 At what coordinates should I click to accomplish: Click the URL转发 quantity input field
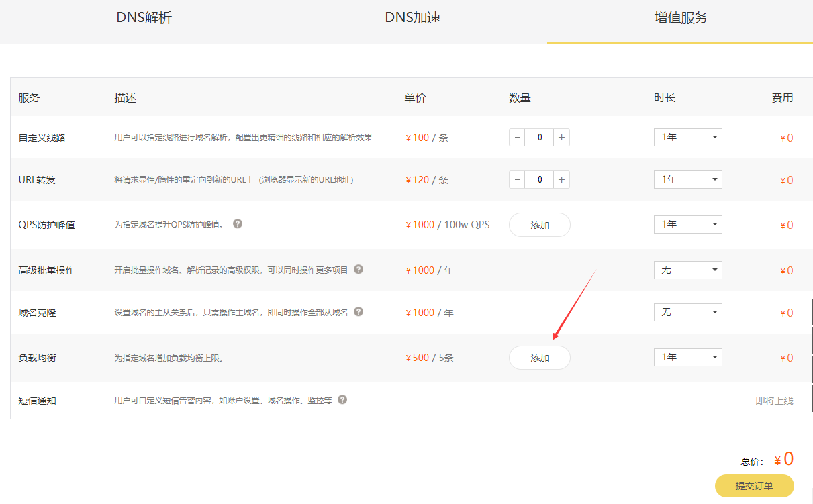point(540,180)
